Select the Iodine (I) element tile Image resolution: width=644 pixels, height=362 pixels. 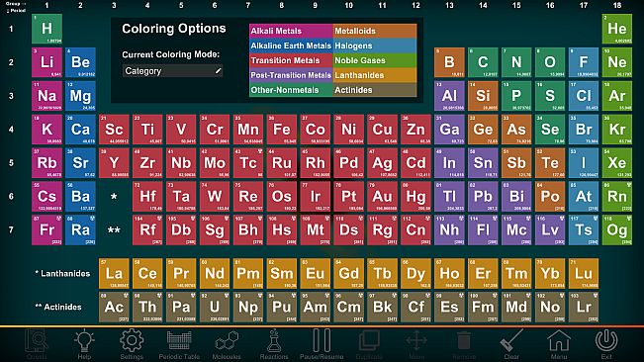(x=584, y=163)
